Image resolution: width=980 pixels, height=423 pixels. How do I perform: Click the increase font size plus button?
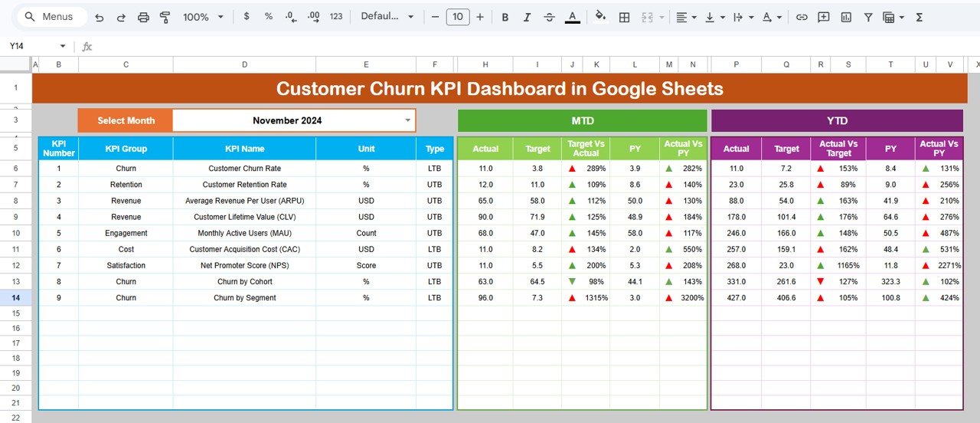pos(480,17)
